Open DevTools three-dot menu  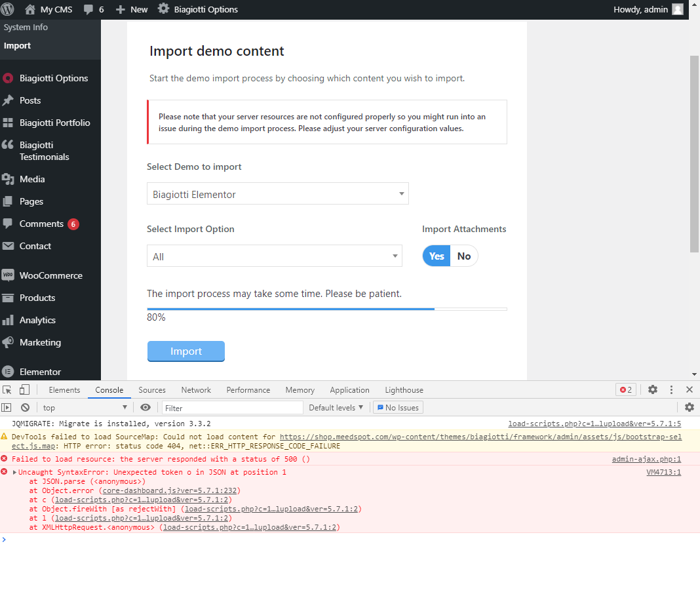pyautogui.click(x=671, y=389)
